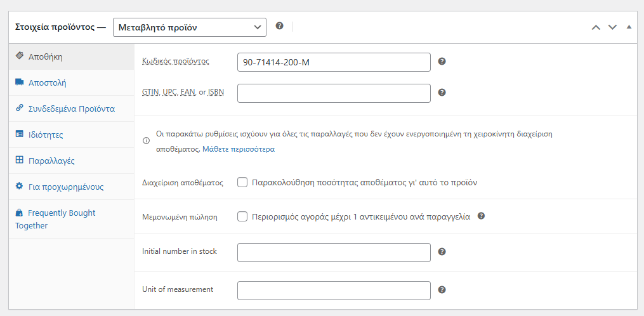Enable Παρακολούθηση ποσότητας αποθέματος checkbox

pyautogui.click(x=242, y=183)
